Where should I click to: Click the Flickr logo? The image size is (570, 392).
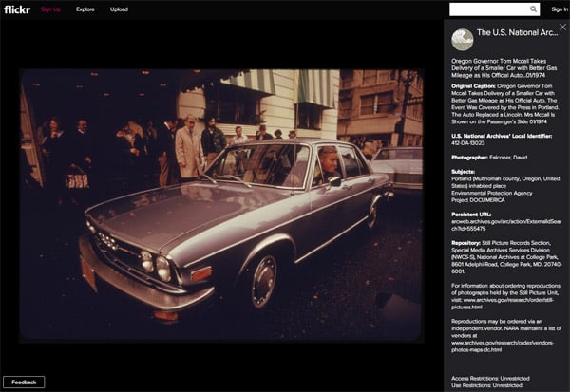tap(17, 9)
